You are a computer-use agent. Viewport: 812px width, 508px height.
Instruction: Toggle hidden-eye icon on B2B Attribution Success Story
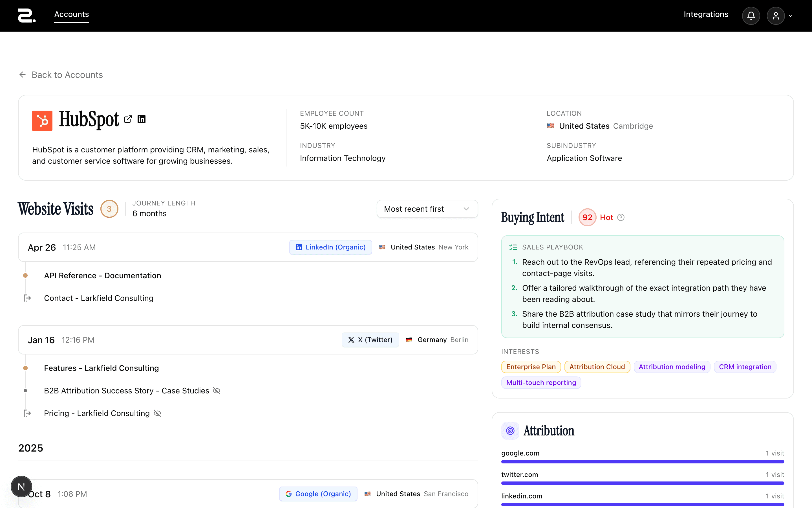[217, 390]
